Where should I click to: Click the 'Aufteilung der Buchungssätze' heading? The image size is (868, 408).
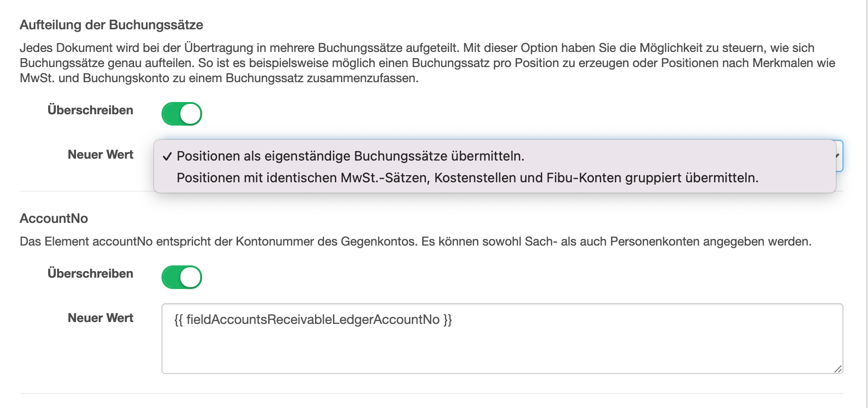pyautogui.click(x=111, y=25)
